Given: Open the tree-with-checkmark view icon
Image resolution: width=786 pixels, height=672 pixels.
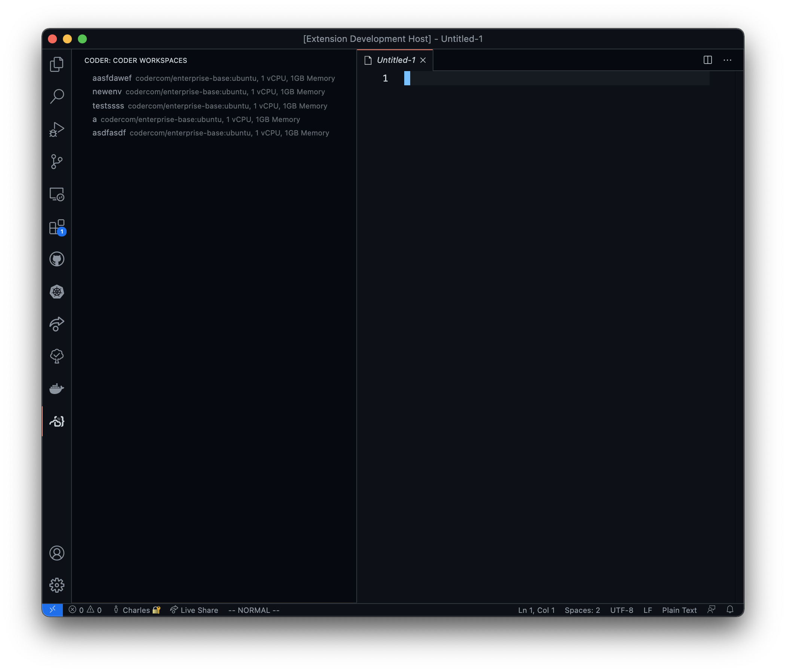Looking at the screenshot, I should pyautogui.click(x=57, y=357).
